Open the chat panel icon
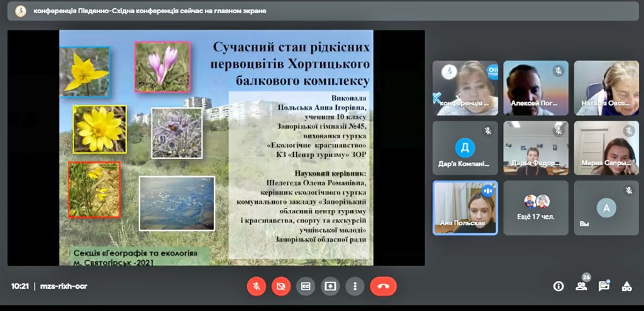Viewport: 644px width, 311px height. pos(604,286)
